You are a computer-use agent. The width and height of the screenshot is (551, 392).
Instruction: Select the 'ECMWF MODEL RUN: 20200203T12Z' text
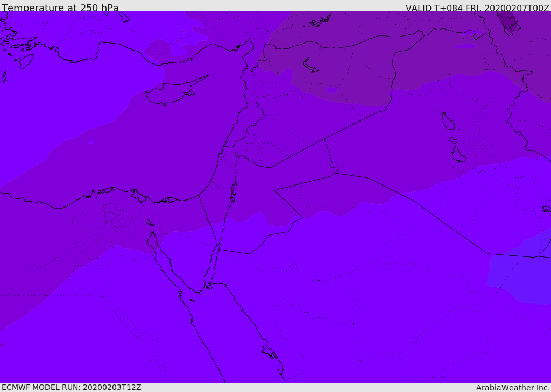coord(72,388)
